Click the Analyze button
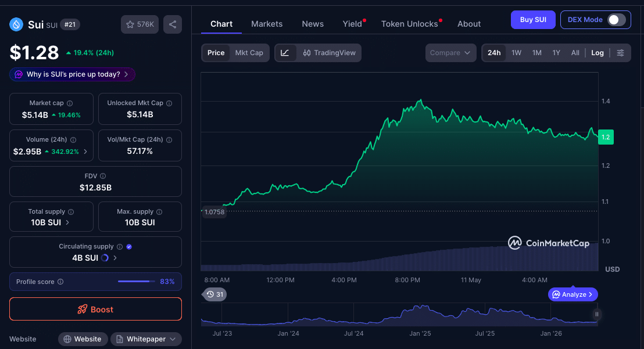The image size is (644, 349). tap(573, 294)
